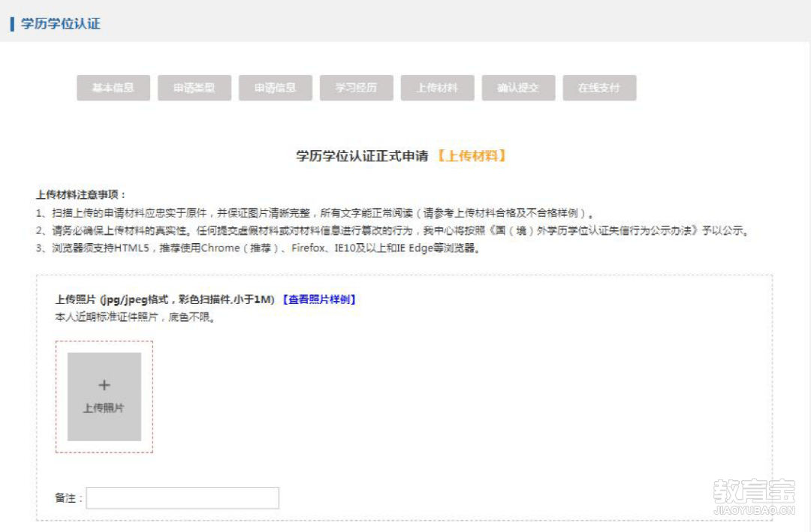Open the 上传材料 step tab
The width and height of the screenshot is (811, 532).
tap(438, 88)
